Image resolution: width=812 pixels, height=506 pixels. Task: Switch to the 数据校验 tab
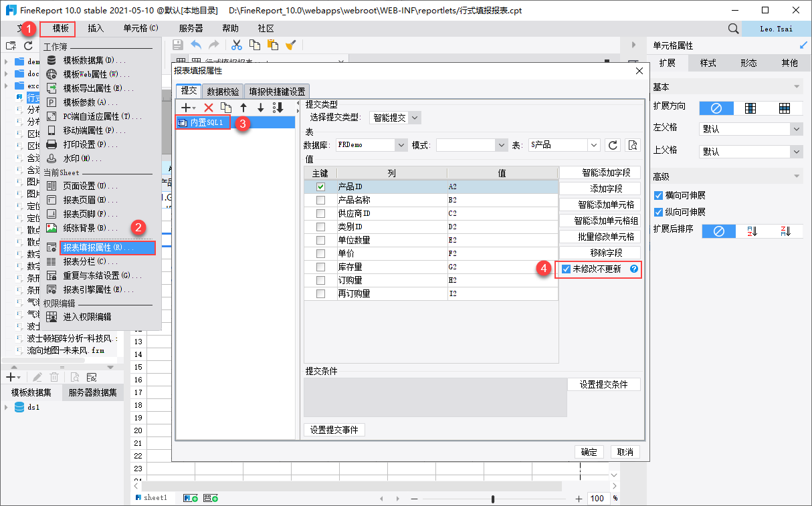pos(223,92)
